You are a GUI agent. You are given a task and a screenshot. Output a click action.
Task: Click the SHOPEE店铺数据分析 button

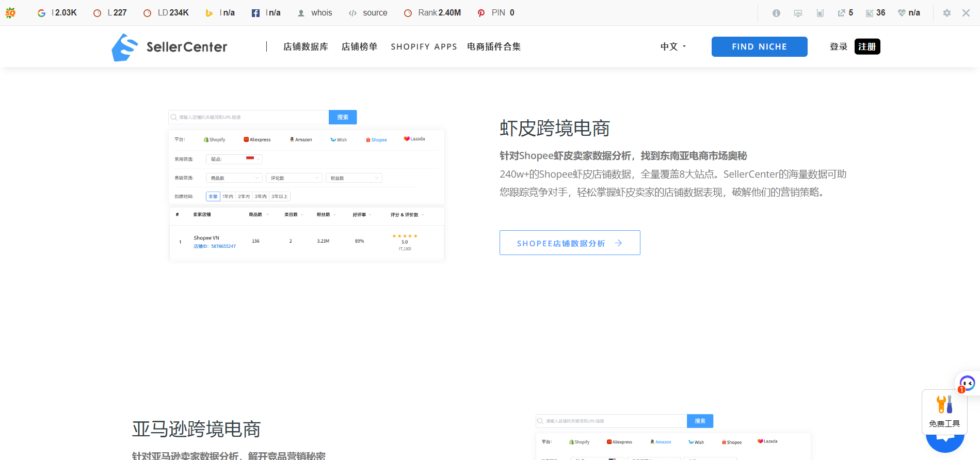coord(570,243)
